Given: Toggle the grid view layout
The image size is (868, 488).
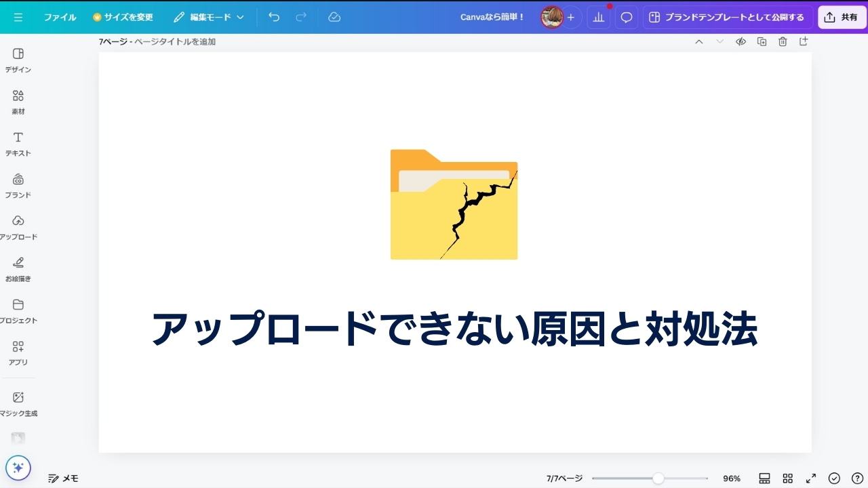Looking at the screenshot, I should pyautogui.click(x=787, y=478).
